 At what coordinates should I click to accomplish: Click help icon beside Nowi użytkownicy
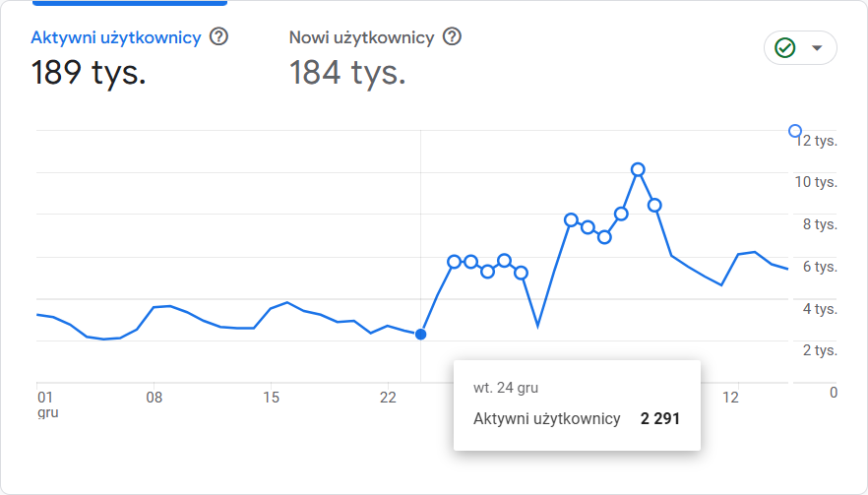452,37
